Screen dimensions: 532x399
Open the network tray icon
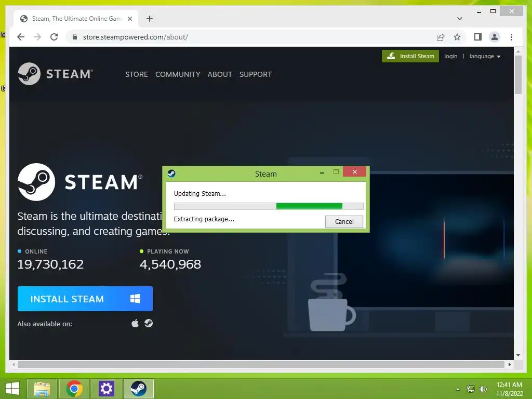(x=471, y=389)
